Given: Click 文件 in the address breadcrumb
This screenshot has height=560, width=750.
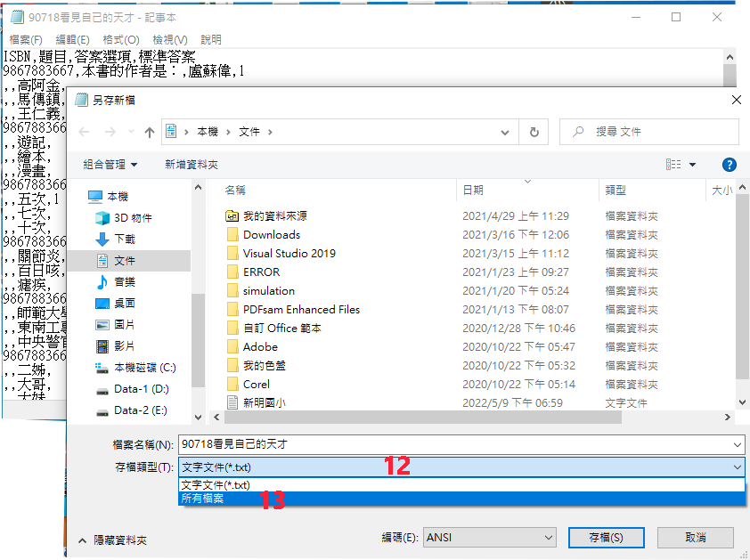Looking at the screenshot, I should tap(249, 132).
